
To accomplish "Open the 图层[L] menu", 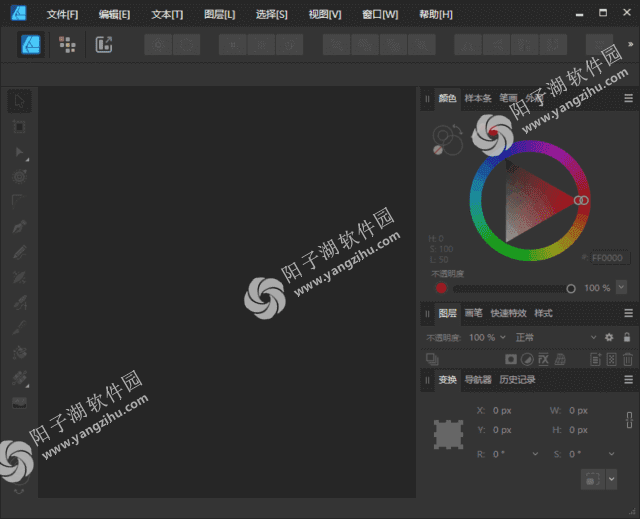I will tap(220, 15).
